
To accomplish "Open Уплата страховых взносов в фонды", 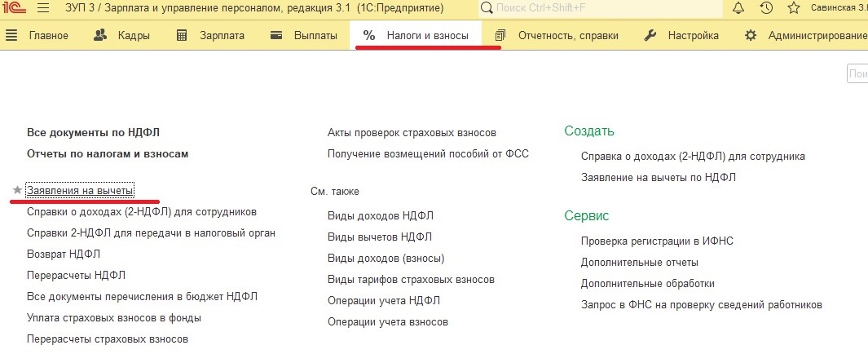I will click(x=113, y=318).
